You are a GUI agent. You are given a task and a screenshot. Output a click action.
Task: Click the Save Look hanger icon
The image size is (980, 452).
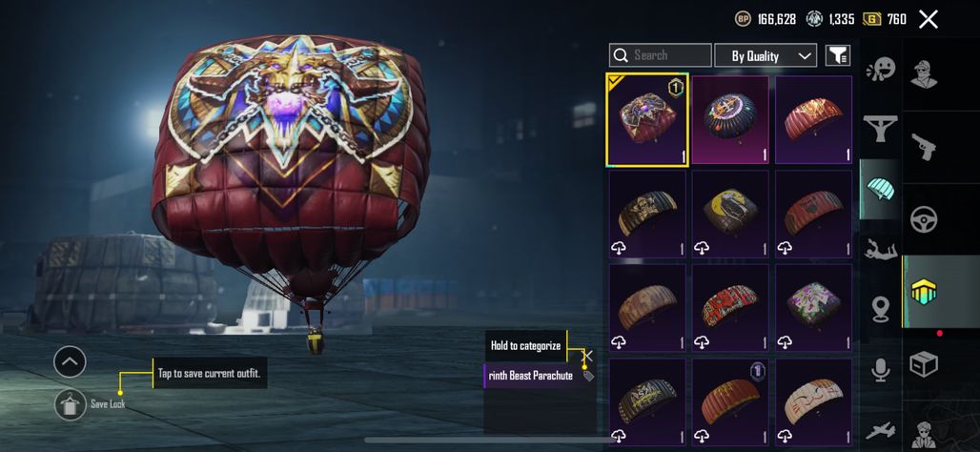(x=70, y=404)
